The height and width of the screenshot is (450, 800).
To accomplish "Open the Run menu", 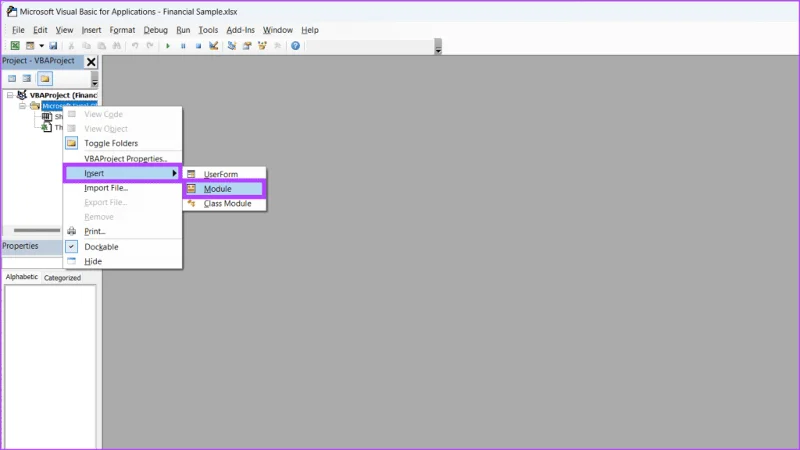I will [183, 30].
